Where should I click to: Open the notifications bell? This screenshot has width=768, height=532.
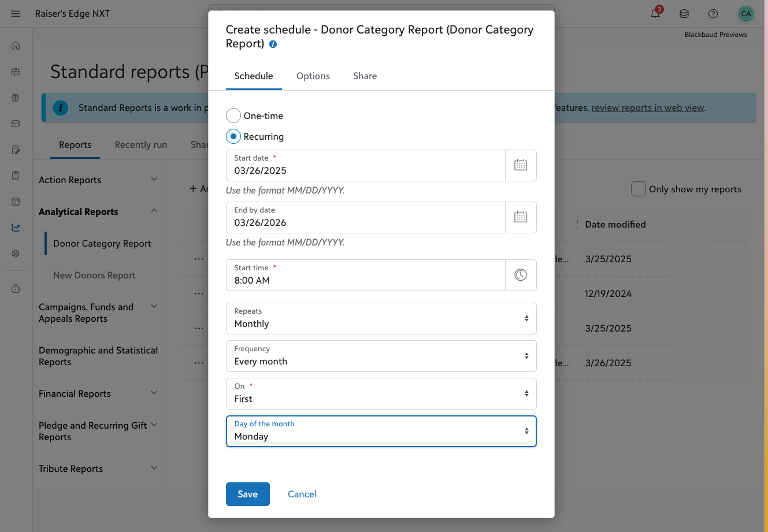(655, 14)
